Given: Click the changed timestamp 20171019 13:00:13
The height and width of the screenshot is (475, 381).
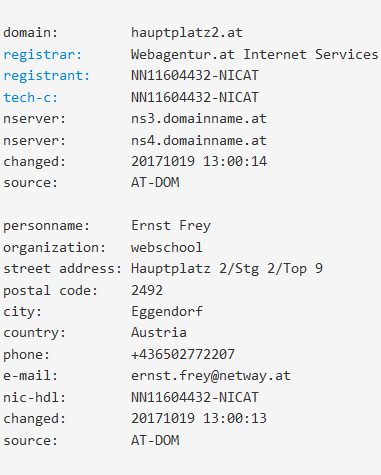Looking at the screenshot, I should point(199,419).
